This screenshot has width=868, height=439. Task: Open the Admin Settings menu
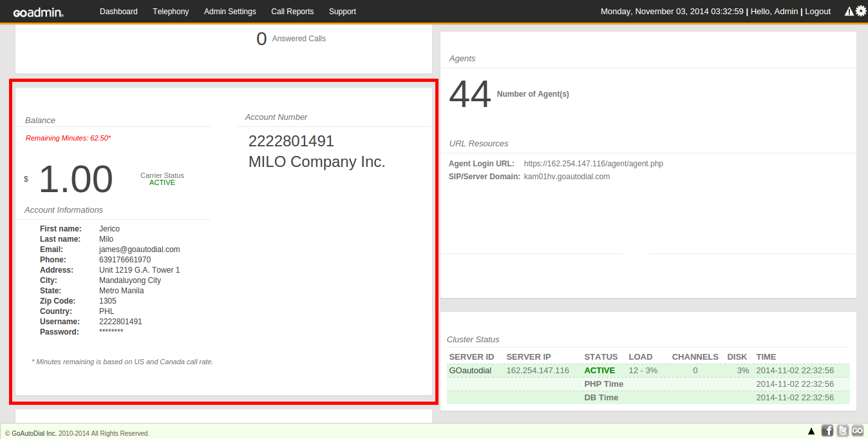pyautogui.click(x=230, y=12)
